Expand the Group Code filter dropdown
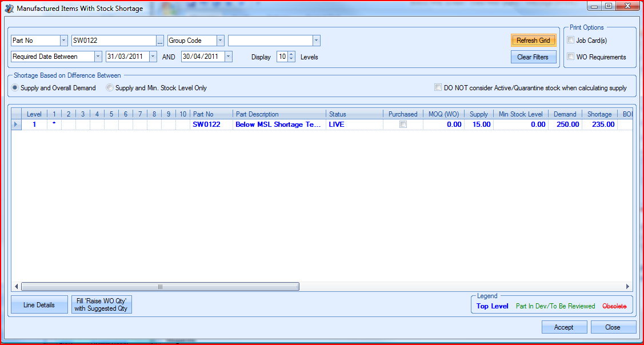644x345 pixels. (220, 41)
